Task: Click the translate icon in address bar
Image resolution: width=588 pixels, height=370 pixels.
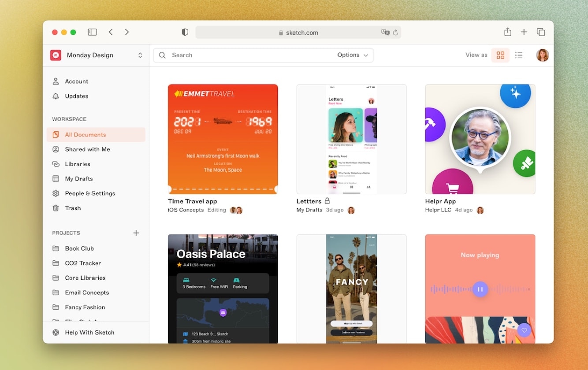Action: (x=385, y=32)
